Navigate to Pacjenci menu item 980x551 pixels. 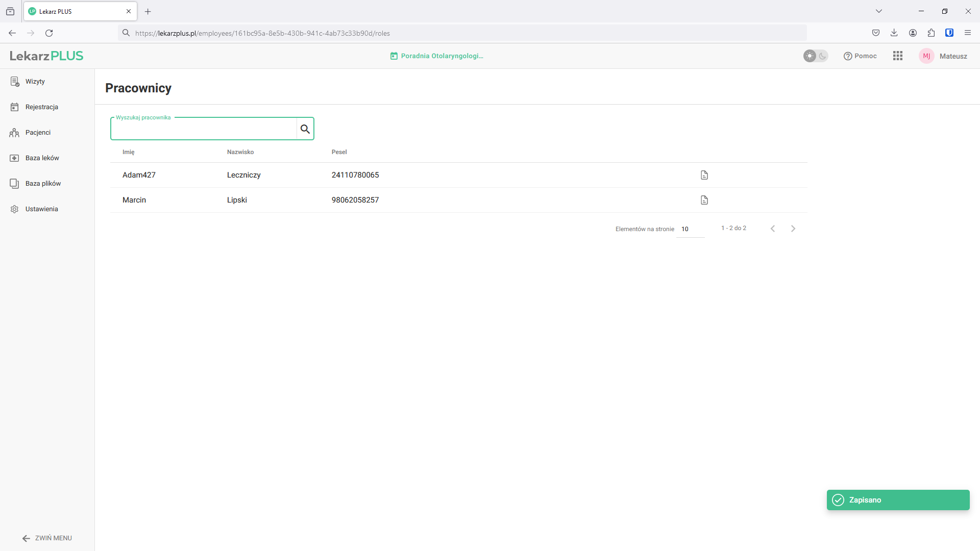38,133
